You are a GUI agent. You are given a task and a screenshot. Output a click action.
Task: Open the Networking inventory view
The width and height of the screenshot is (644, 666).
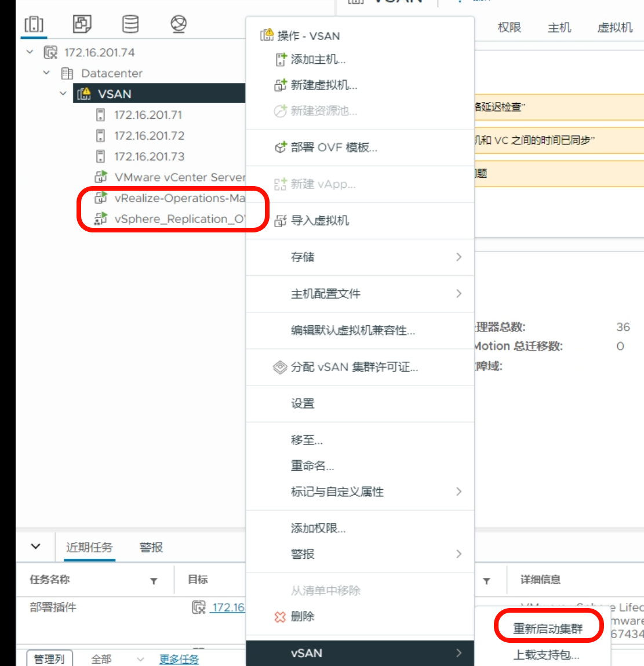(179, 24)
